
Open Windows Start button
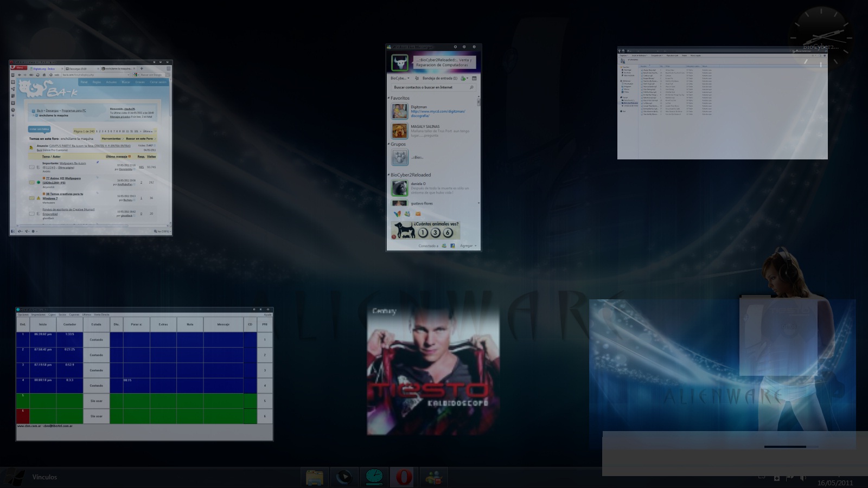click(13, 477)
